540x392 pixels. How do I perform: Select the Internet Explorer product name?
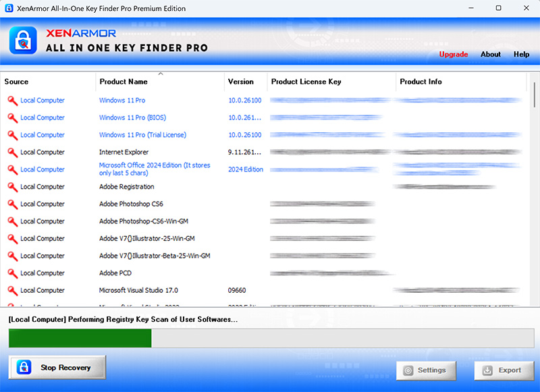(124, 152)
